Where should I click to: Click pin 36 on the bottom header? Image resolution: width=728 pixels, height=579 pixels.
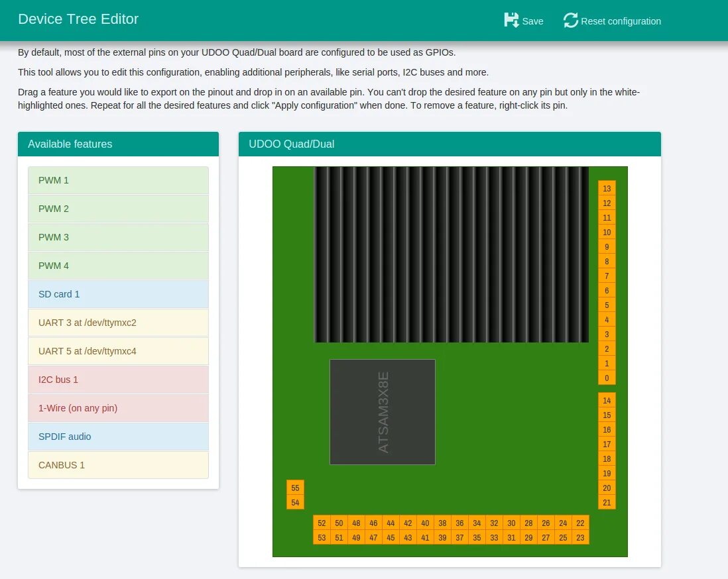[x=459, y=523]
